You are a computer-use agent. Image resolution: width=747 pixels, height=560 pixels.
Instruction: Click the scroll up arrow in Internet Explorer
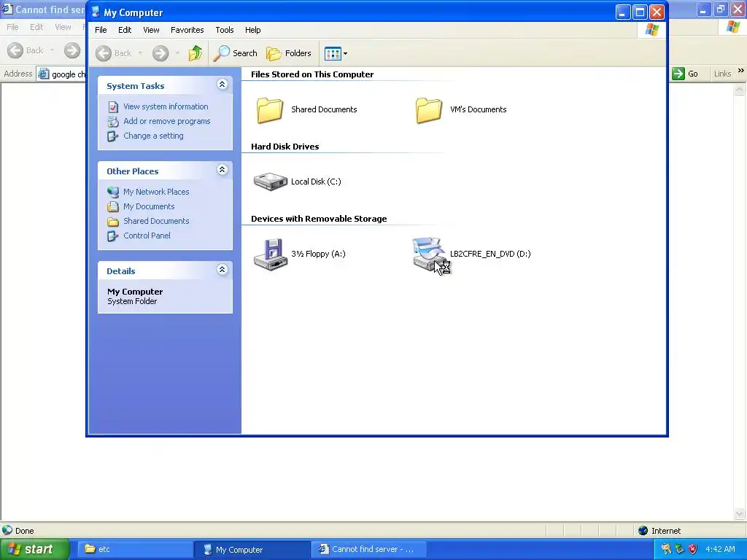[740, 89]
